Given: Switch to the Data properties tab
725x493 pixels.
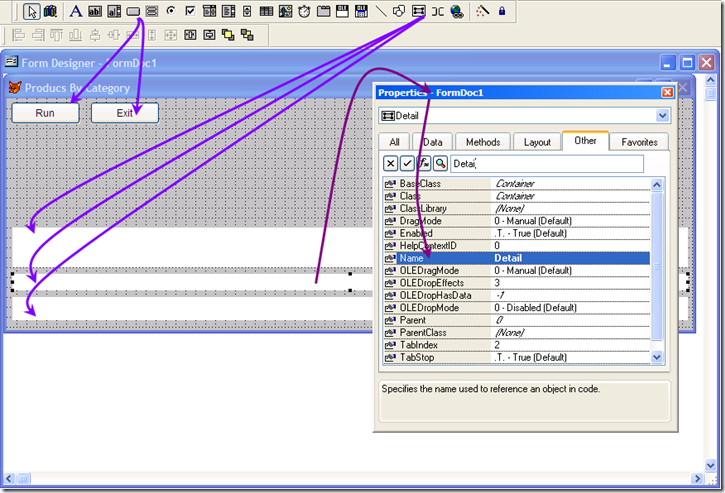Looking at the screenshot, I should click(433, 142).
